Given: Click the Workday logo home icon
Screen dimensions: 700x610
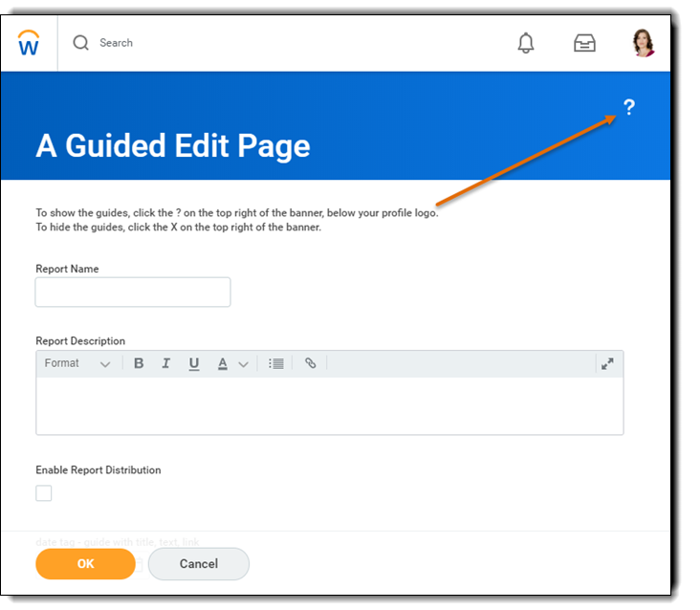Looking at the screenshot, I should (x=29, y=43).
